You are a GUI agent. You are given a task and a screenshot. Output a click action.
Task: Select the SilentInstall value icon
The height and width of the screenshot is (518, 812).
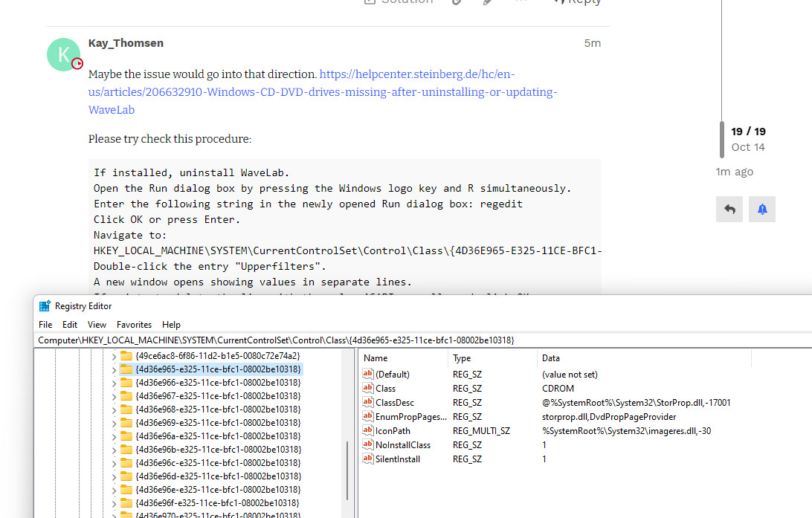pyautogui.click(x=367, y=458)
